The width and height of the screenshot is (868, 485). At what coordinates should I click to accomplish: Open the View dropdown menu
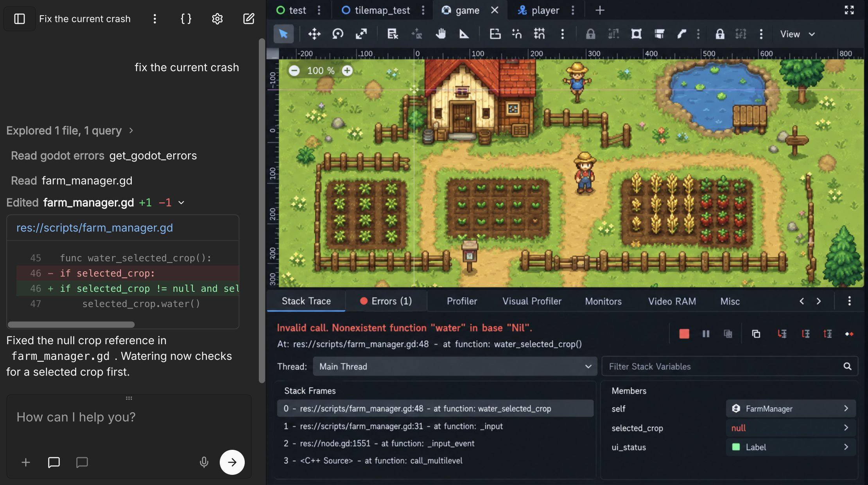click(x=798, y=34)
